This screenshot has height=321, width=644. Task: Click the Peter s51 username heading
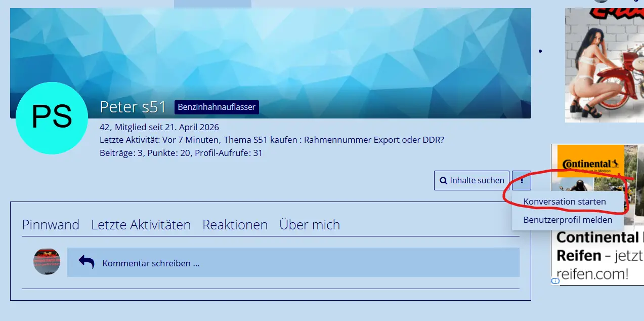pos(133,107)
